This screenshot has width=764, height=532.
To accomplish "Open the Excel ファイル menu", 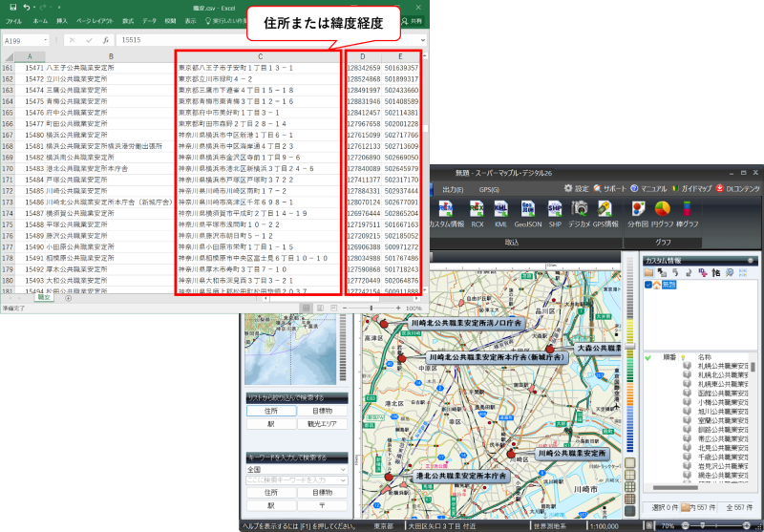I will [x=13, y=21].
